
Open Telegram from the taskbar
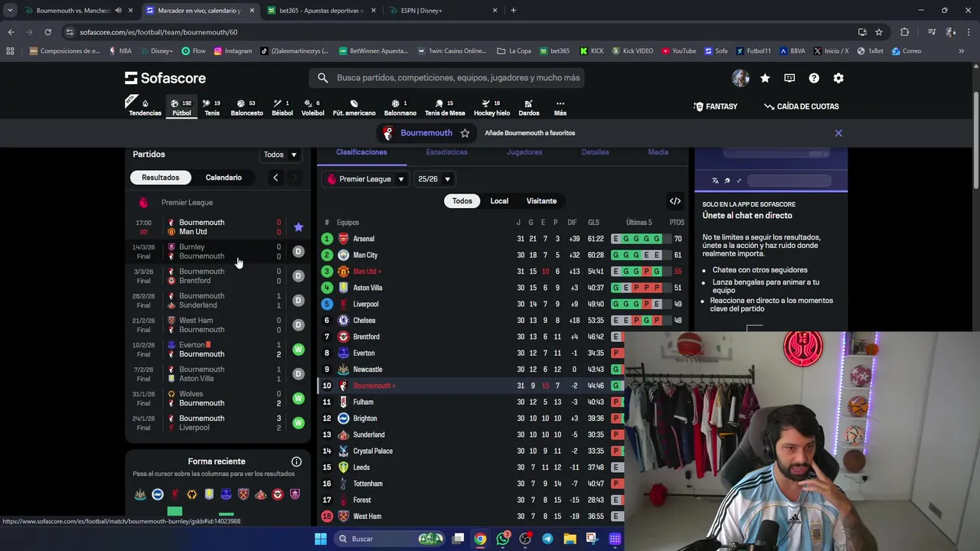click(x=547, y=539)
